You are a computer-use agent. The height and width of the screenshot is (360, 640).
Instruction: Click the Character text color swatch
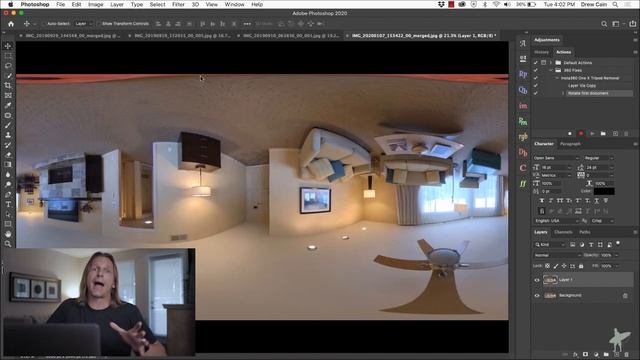point(604,191)
